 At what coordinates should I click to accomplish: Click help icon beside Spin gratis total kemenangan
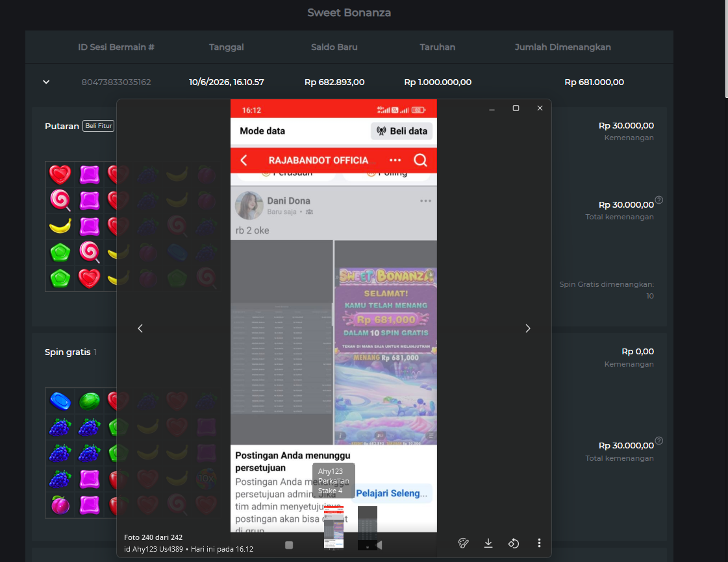(x=659, y=441)
